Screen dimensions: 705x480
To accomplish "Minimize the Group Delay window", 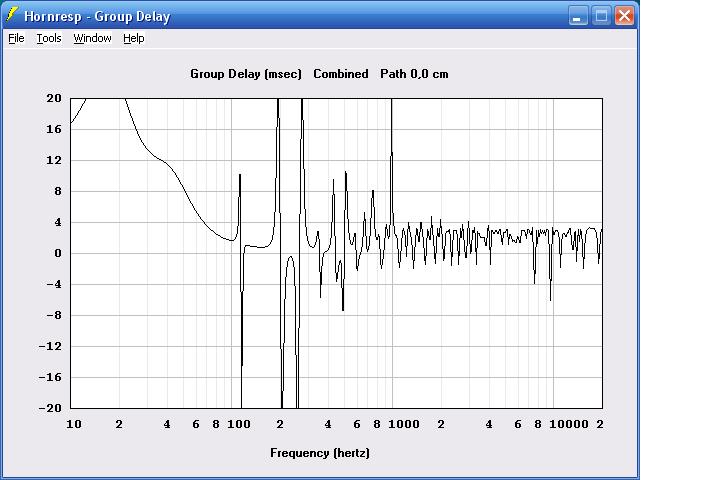I will click(578, 16).
